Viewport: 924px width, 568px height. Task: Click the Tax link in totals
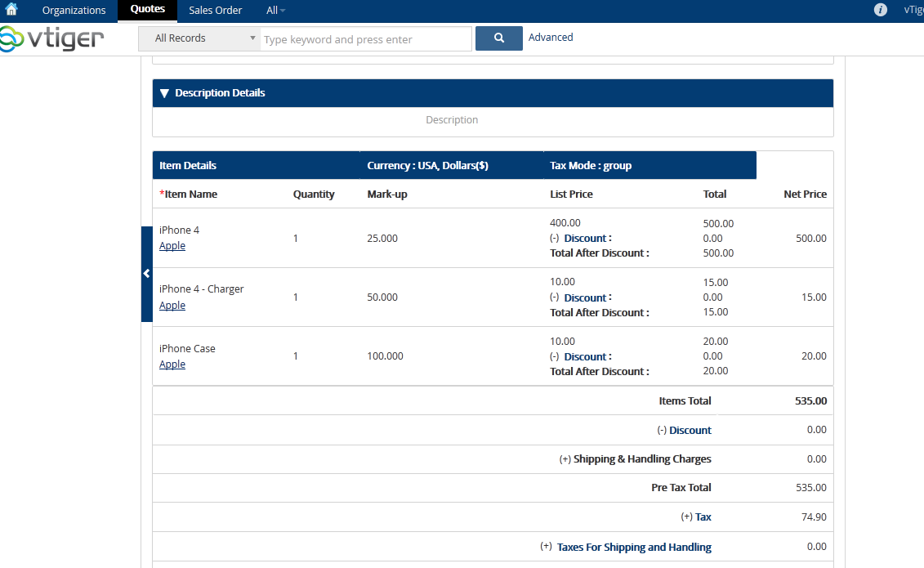(x=703, y=517)
